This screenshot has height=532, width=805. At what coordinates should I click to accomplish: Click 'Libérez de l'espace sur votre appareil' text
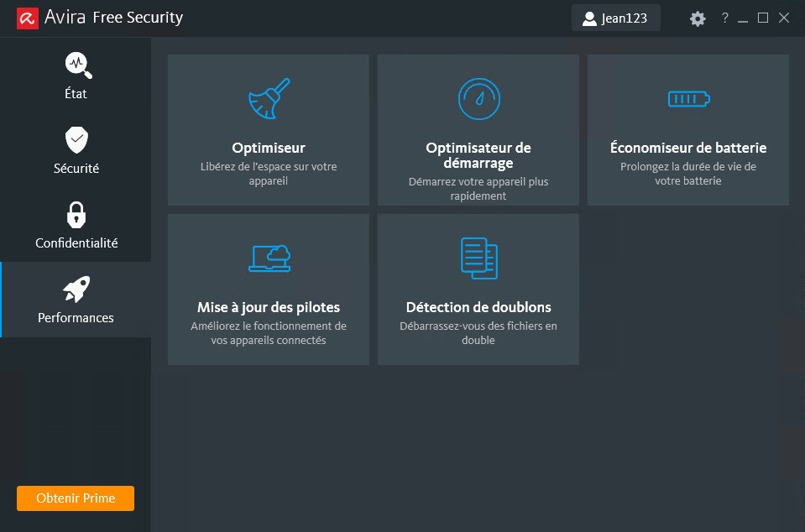269,174
